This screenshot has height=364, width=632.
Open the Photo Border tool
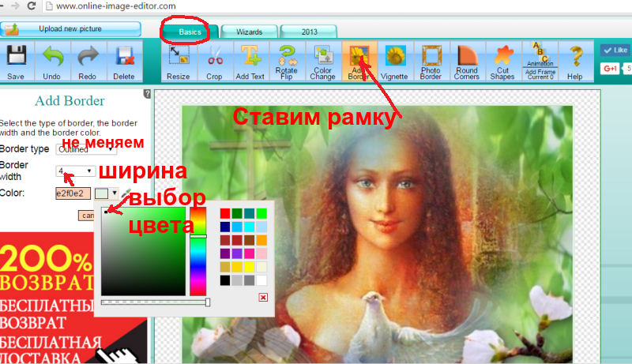(x=431, y=62)
